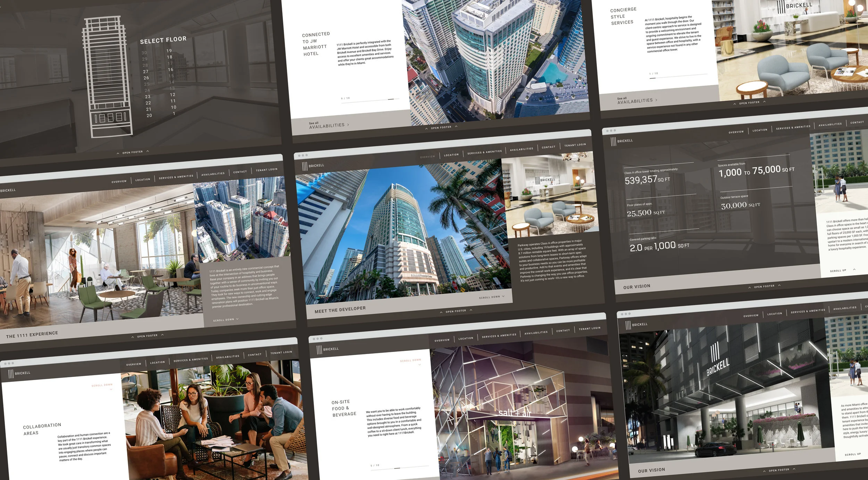Expand Open Footer on the Select Floor page
868x480 pixels.
[133, 152]
